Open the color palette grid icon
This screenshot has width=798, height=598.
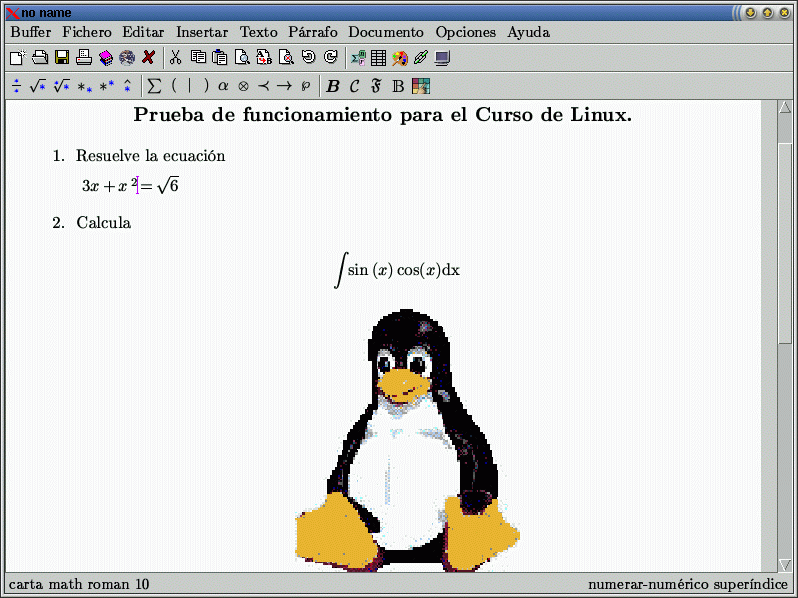click(x=421, y=86)
